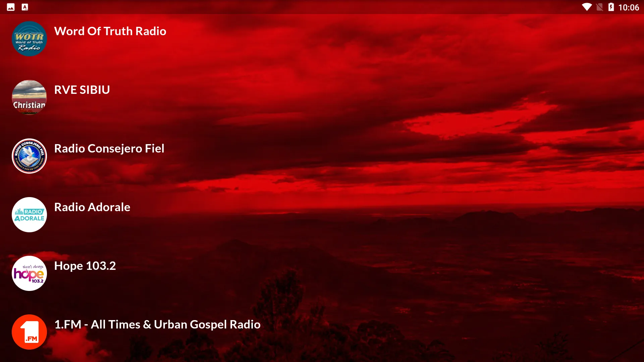Select 1.FM Urban Gospel Radio icon
Image resolution: width=644 pixels, height=362 pixels.
pyautogui.click(x=29, y=331)
